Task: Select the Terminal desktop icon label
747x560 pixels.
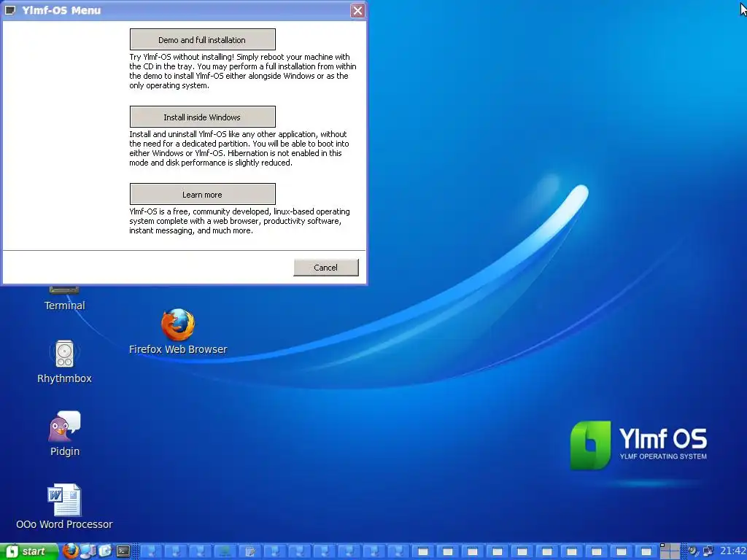Action: pos(64,306)
